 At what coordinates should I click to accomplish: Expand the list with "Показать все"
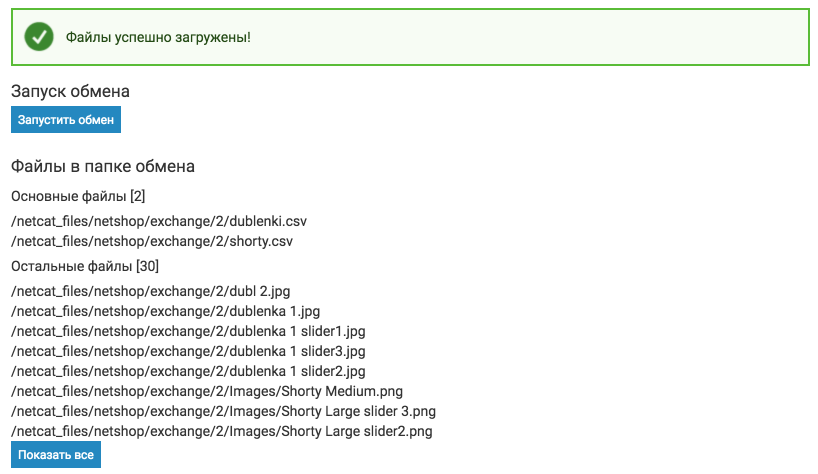point(56,455)
